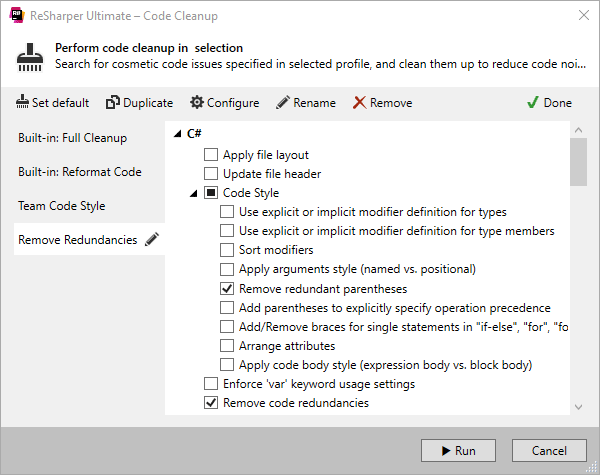The height and width of the screenshot is (475, 600).
Task: Click the red X Remove icon
Action: pyautogui.click(x=359, y=103)
